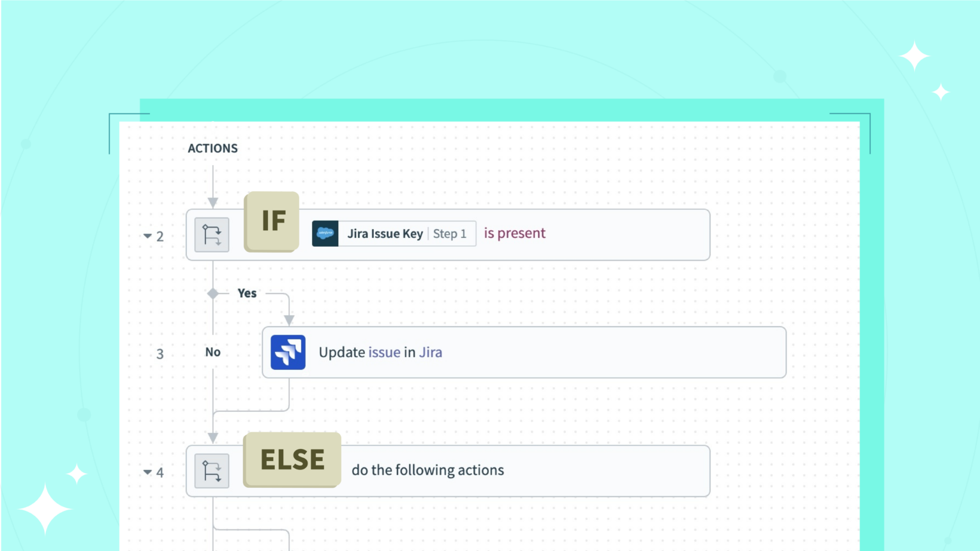This screenshot has width=980, height=551.
Task: Click the IF badge on step 2
Action: [x=271, y=221]
